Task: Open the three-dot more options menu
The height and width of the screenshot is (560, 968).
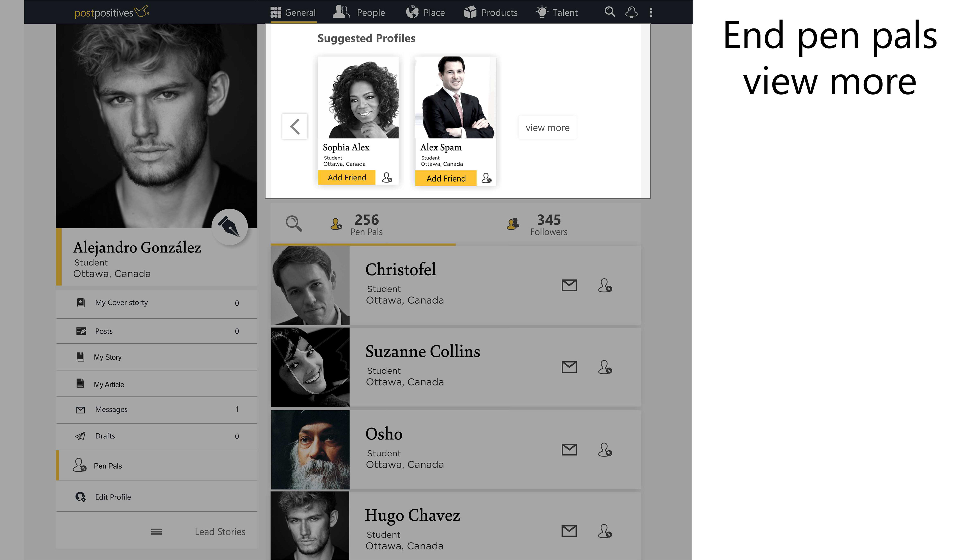Action: 651,12
